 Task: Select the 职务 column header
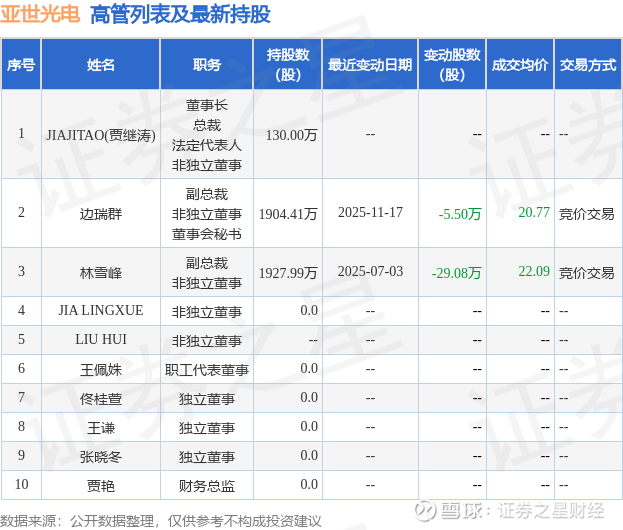pos(207,64)
